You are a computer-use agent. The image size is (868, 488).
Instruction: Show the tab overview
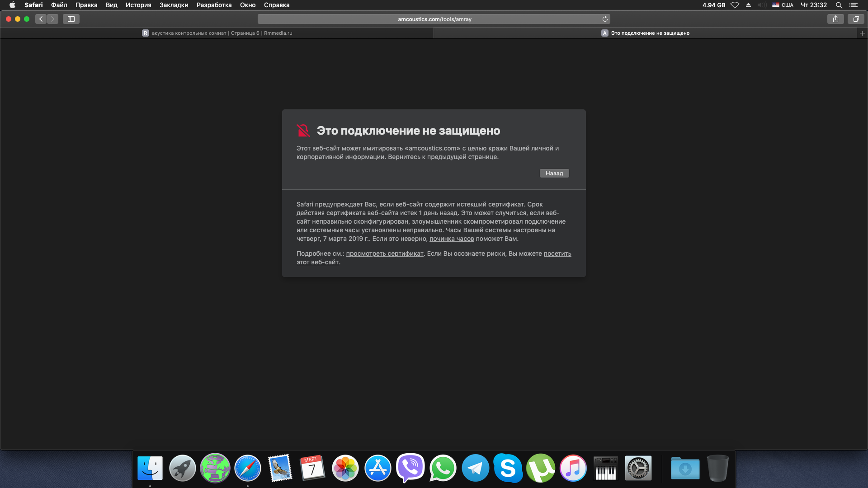856,19
